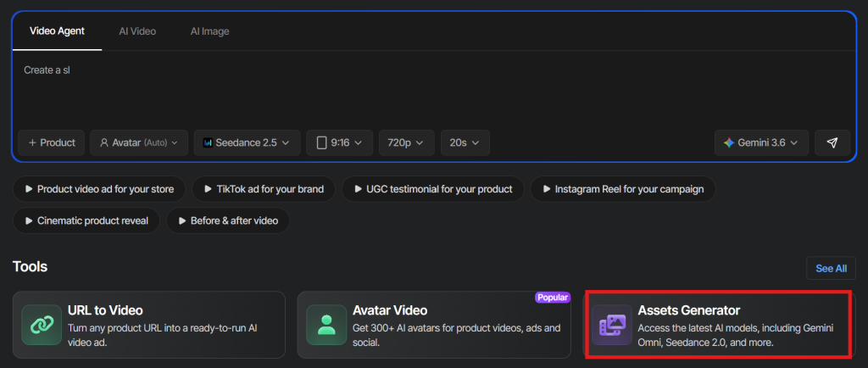The width and height of the screenshot is (868, 368).
Task: Click play icon on UGC testimonial chip
Action: [359, 189]
